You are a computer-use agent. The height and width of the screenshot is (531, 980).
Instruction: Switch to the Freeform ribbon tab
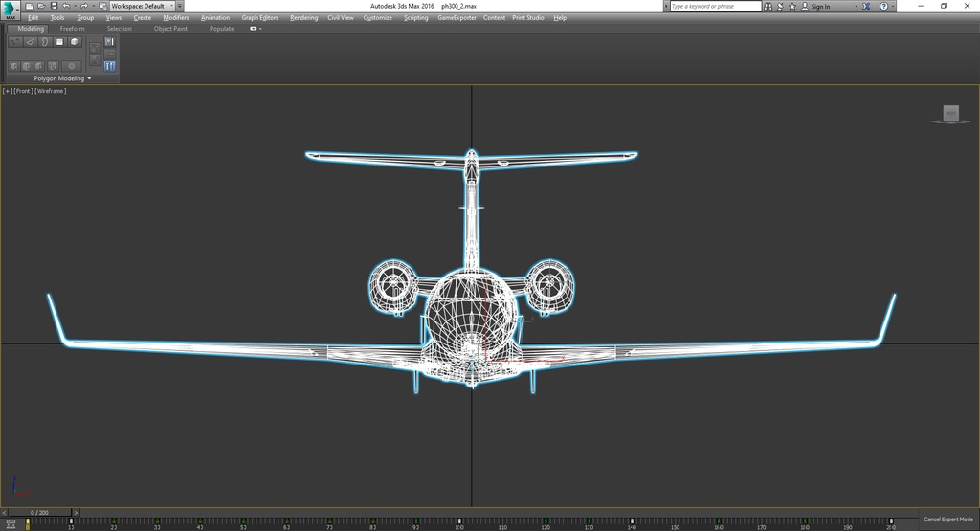pyautogui.click(x=73, y=29)
